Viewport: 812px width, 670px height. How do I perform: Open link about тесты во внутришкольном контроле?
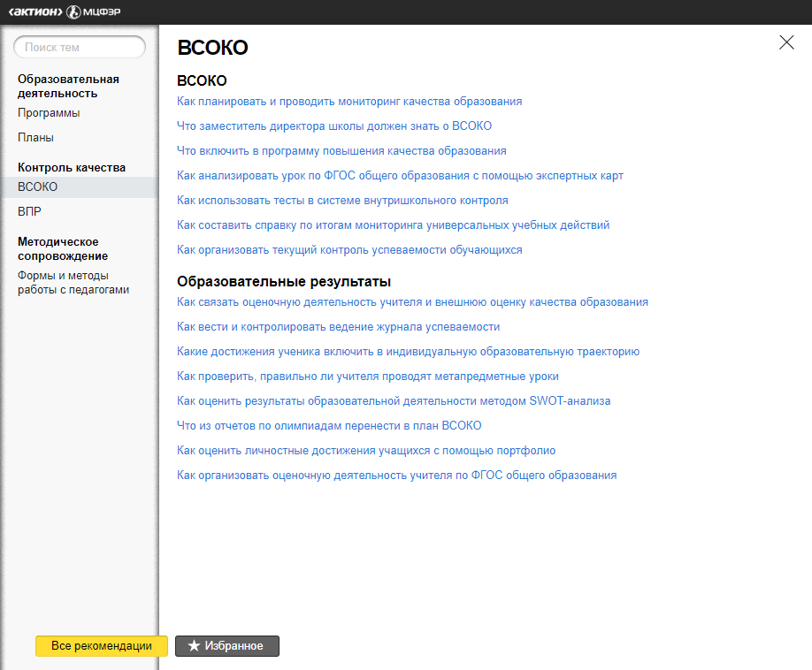click(x=342, y=201)
